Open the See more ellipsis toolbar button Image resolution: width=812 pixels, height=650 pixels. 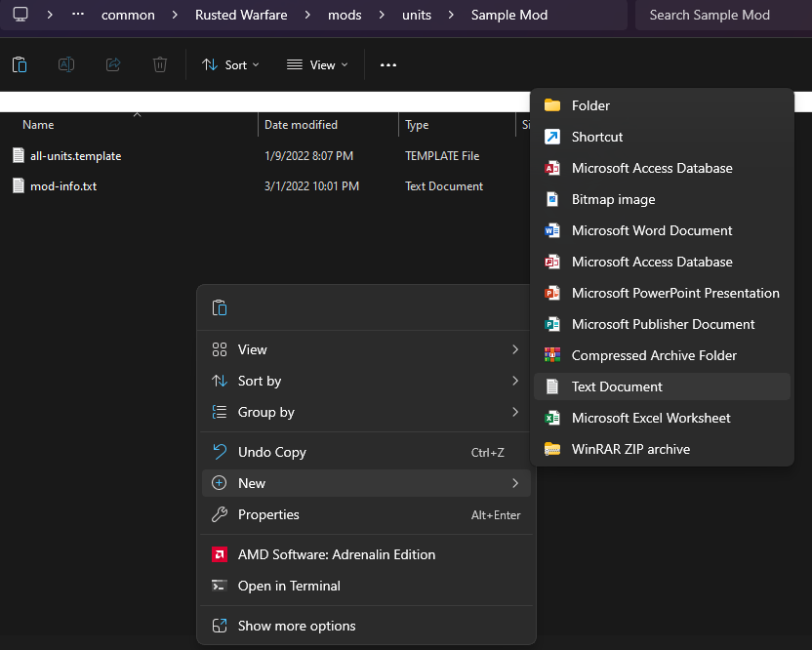pyautogui.click(x=388, y=65)
